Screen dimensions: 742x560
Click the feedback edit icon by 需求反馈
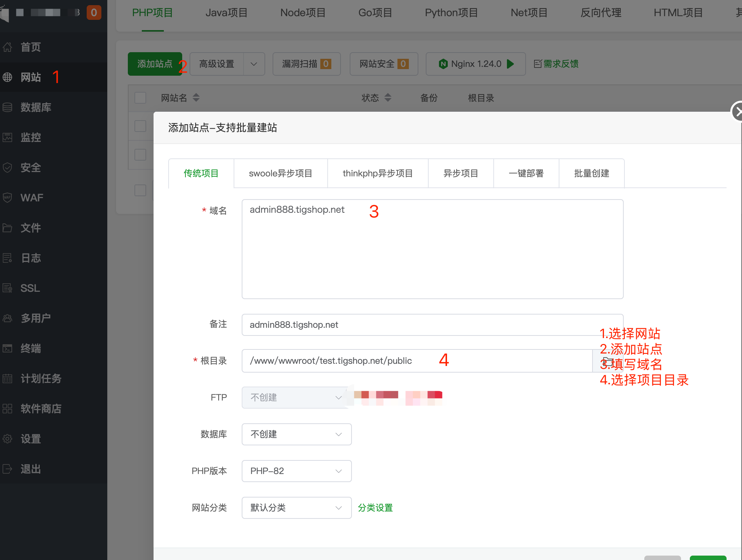(x=538, y=64)
